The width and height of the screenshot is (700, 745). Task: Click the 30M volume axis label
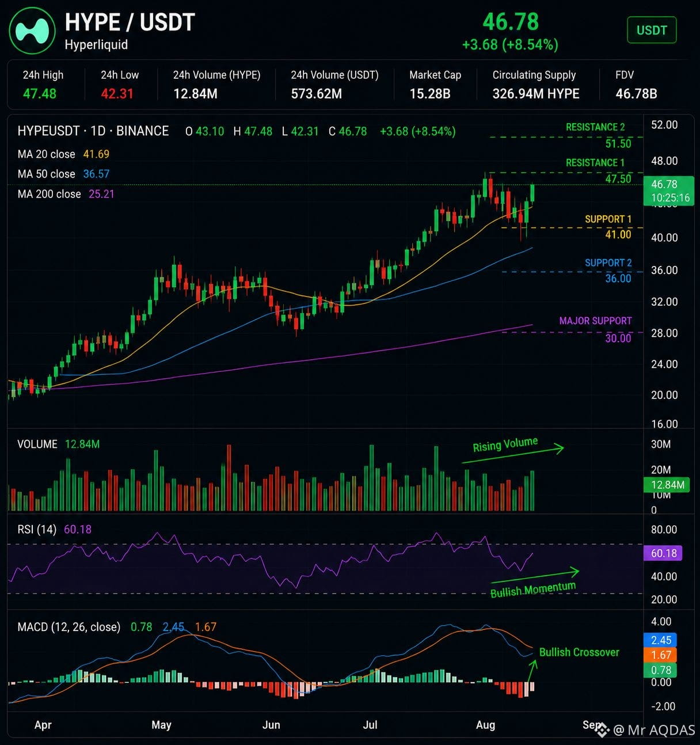tap(661, 444)
